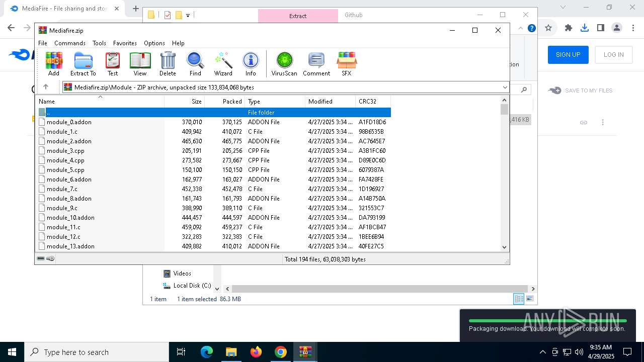Click the drive icon in WinRAR status bar

point(41,258)
